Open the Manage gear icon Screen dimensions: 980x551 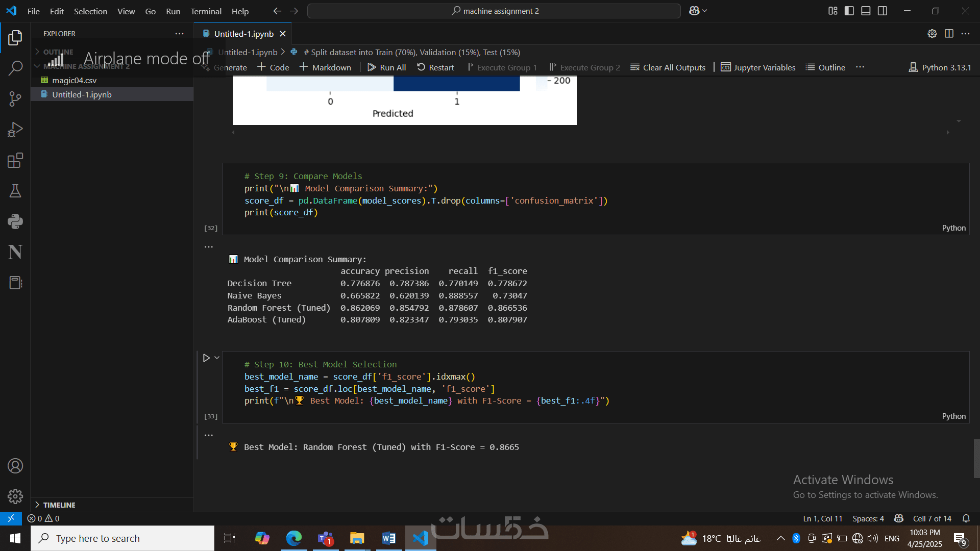click(x=15, y=496)
